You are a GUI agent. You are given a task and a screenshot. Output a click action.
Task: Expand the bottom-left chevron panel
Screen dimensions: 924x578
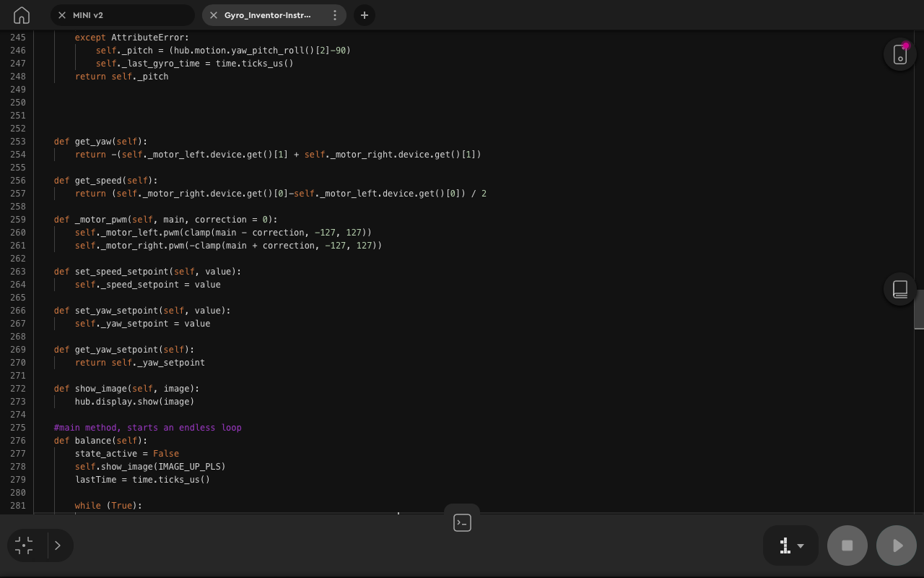coord(58,545)
